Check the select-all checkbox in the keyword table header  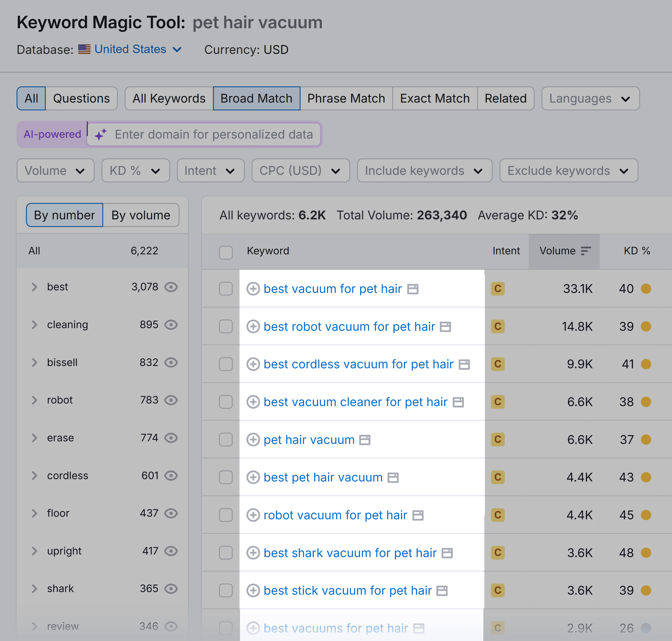(x=226, y=252)
